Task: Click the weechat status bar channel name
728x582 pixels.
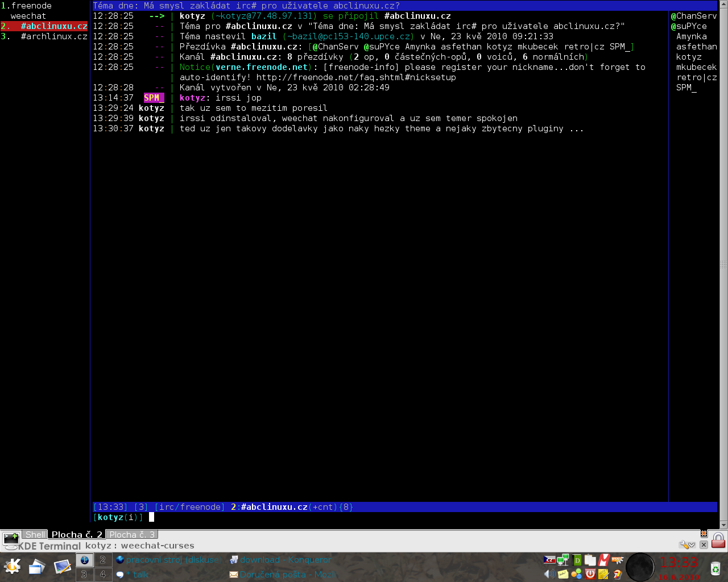Action: click(274, 507)
